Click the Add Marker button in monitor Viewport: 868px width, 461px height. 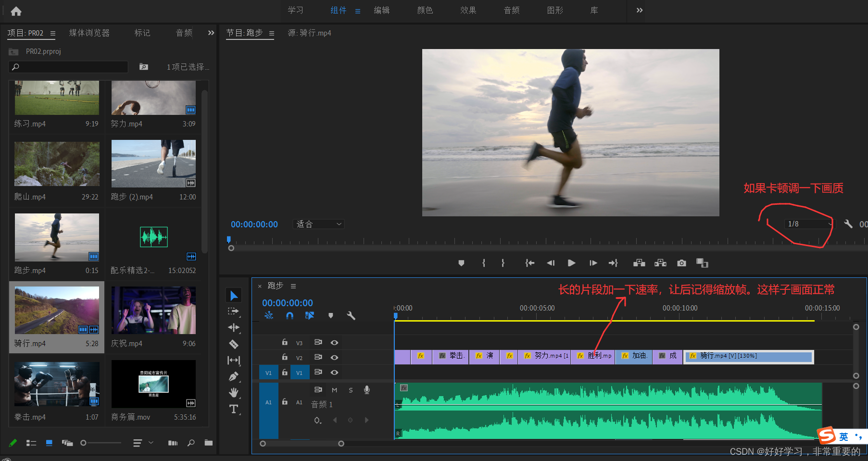461,263
